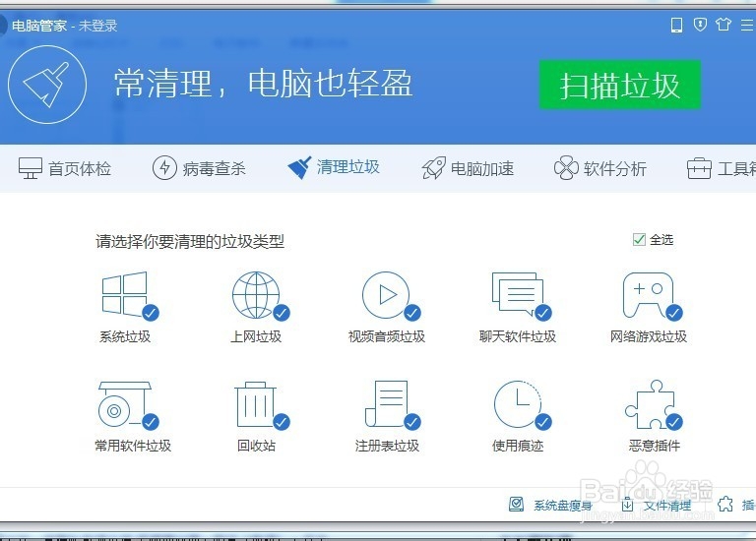756x541 pixels.
Task: Switch to the 病毒查杀 tab
Action: [199, 168]
